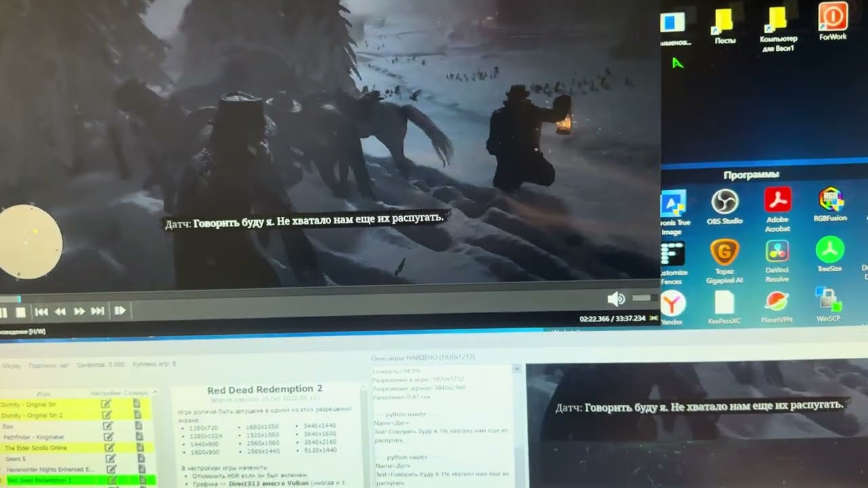The height and width of the screenshot is (488, 868).
Task: Open OBS Studio from the Программы group
Action: tap(724, 207)
